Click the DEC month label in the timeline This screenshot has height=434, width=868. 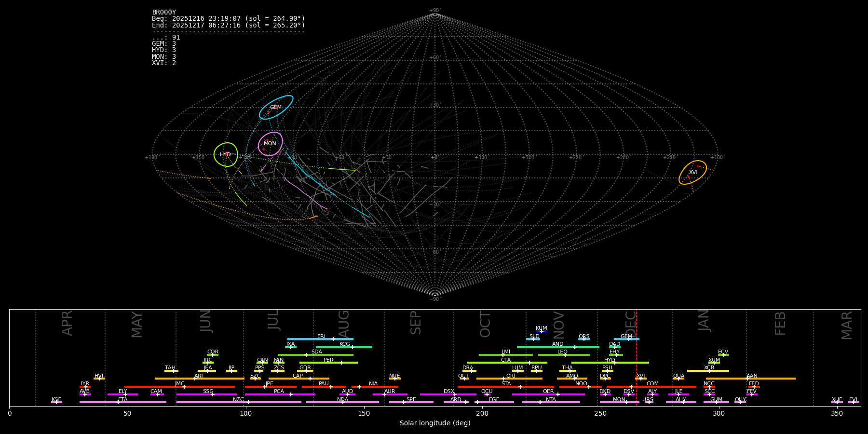[x=631, y=324]
